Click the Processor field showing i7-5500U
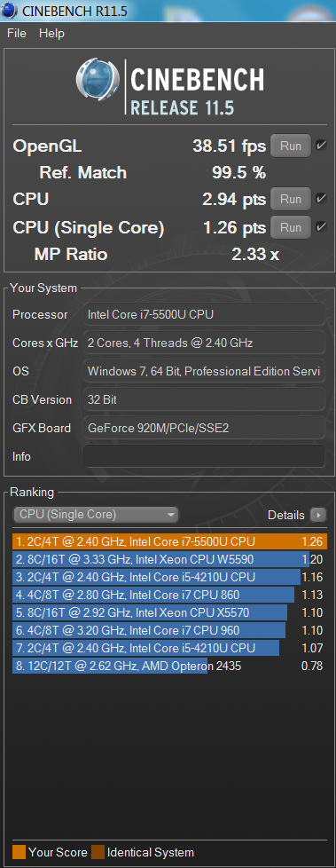Viewport: 336px width, 868px height. click(204, 314)
